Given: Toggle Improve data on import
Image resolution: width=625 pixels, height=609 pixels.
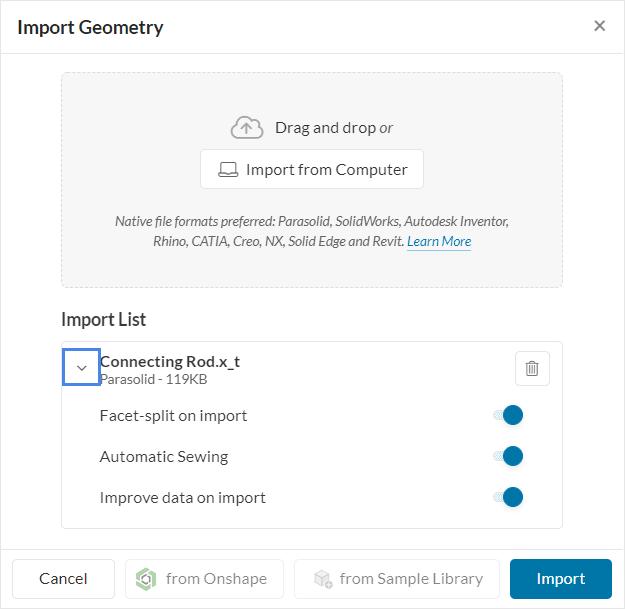Looking at the screenshot, I should click(x=510, y=497).
